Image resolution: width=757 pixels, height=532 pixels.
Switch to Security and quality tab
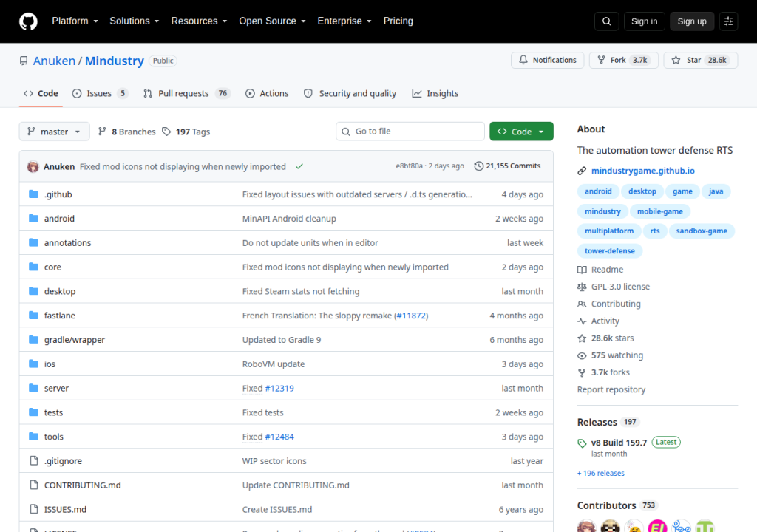(x=350, y=94)
